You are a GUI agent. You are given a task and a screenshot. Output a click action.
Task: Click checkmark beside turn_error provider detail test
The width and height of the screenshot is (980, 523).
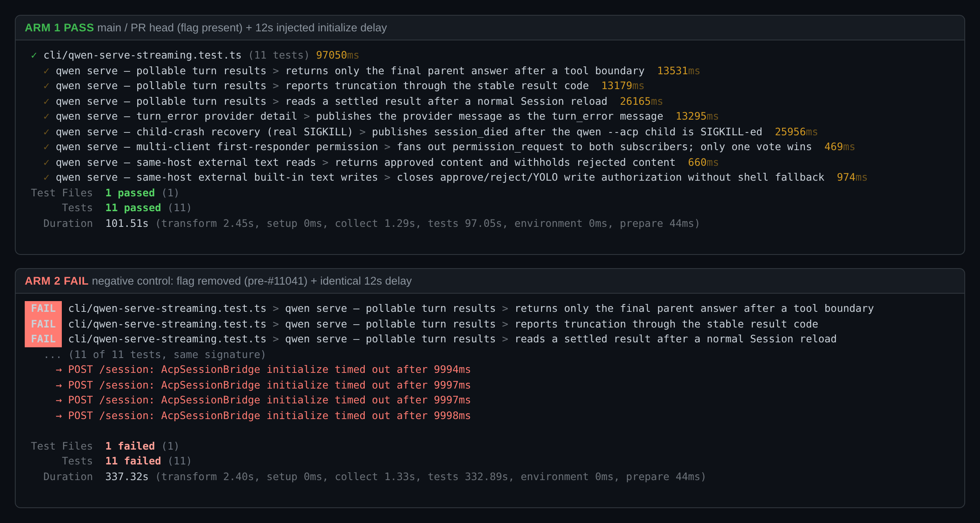47,116
